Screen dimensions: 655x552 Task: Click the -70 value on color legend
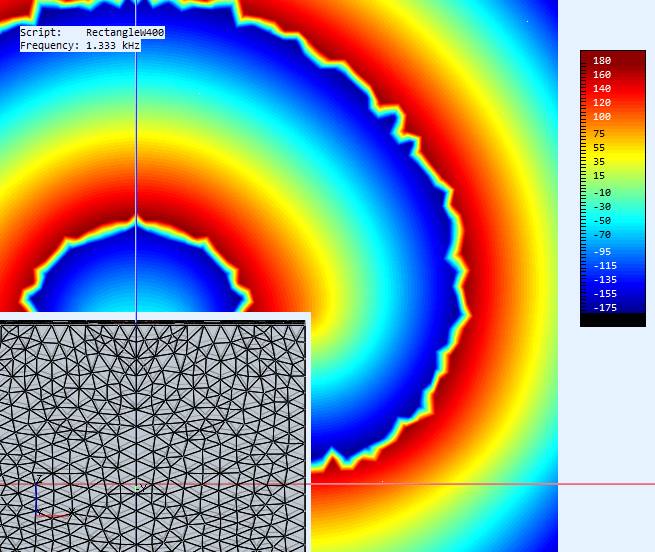click(x=602, y=234)
